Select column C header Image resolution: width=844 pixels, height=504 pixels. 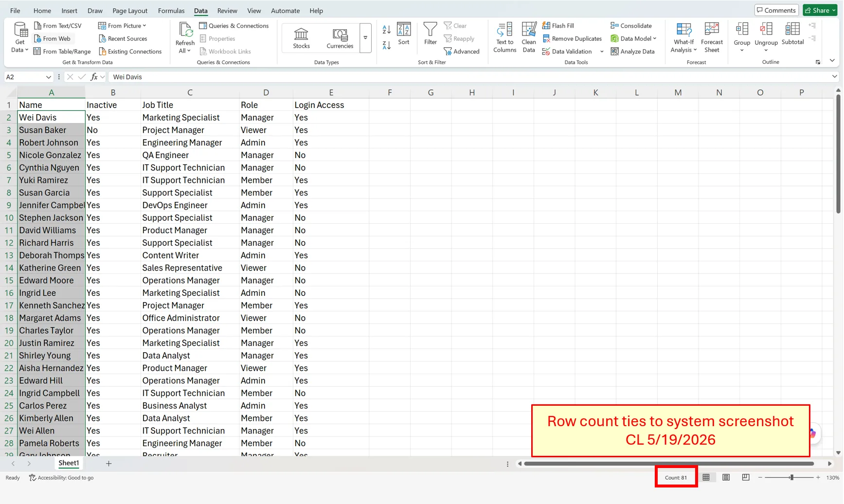click(190, 92)
